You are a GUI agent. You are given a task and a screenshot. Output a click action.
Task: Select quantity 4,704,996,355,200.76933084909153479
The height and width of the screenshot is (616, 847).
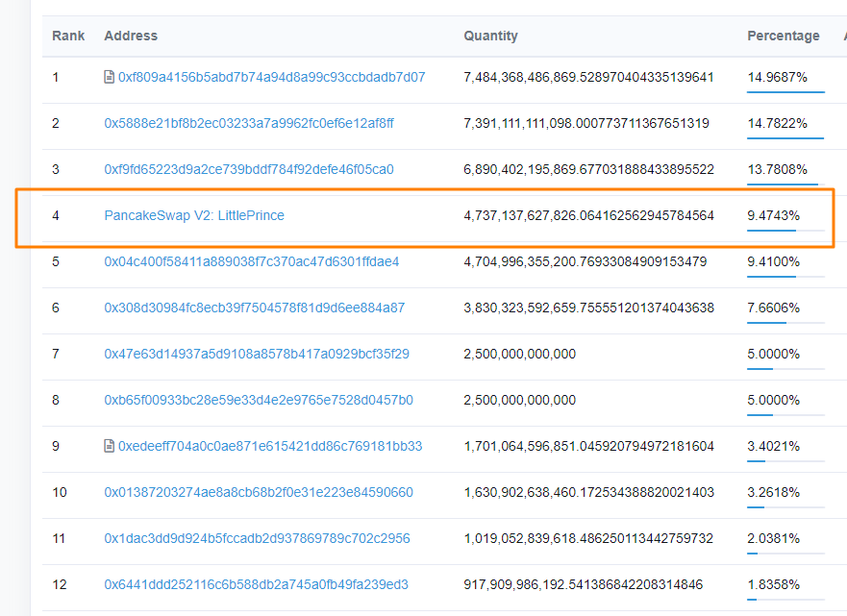(585, 261)
